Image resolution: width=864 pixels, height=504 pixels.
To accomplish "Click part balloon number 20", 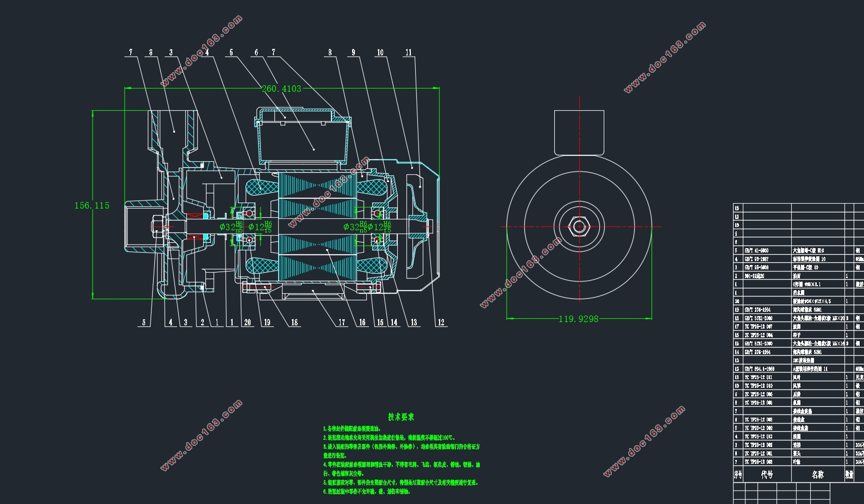I will tap(248, 322).
